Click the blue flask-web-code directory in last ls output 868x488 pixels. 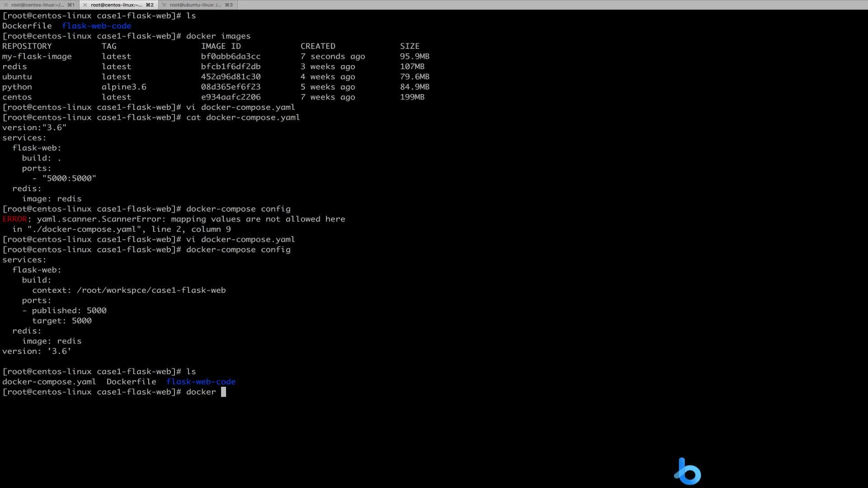201,382
